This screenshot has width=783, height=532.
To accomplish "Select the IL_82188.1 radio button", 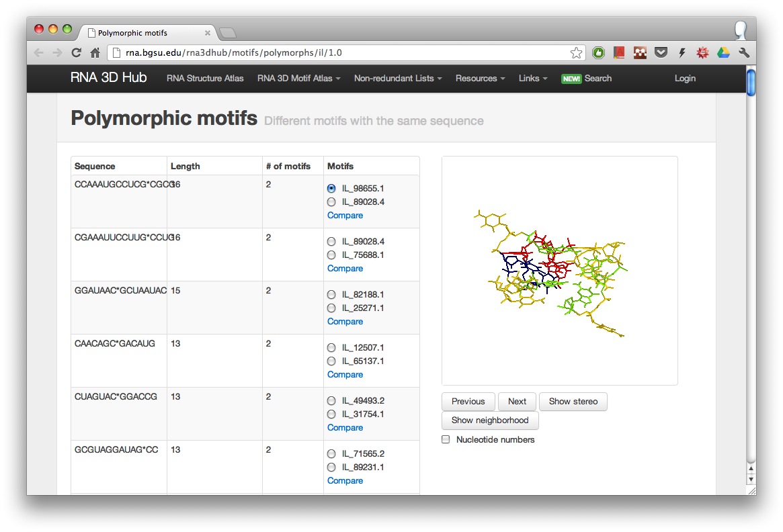I will point(331,295).
